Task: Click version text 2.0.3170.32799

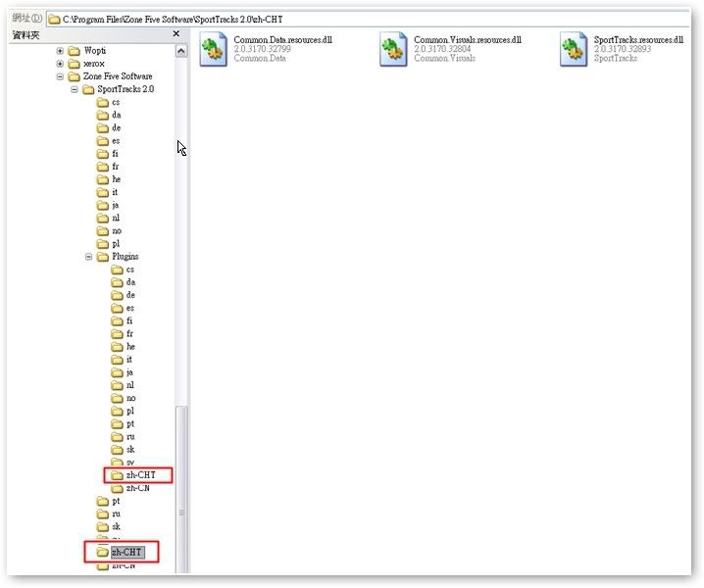Action: coord(262,49)
